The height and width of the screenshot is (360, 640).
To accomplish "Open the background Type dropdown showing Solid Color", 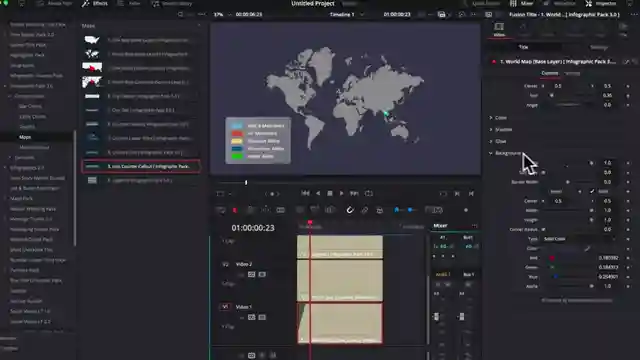I will point(578,239).
